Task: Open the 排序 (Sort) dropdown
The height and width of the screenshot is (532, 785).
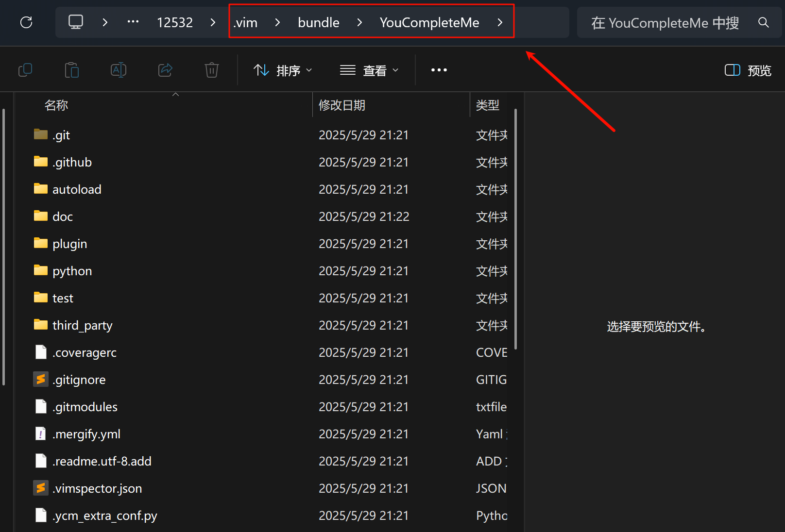Action: pos(283,70)
